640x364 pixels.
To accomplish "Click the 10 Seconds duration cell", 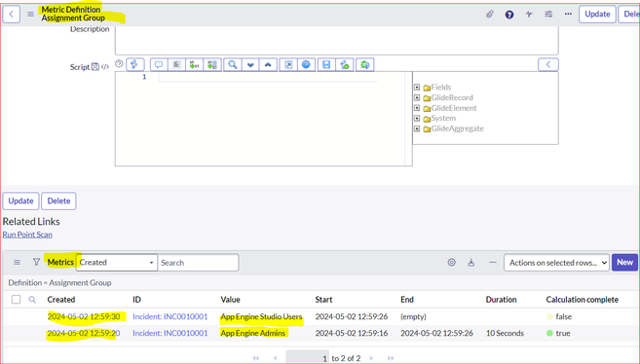I will pyautogui.click(x=505, y=333).
